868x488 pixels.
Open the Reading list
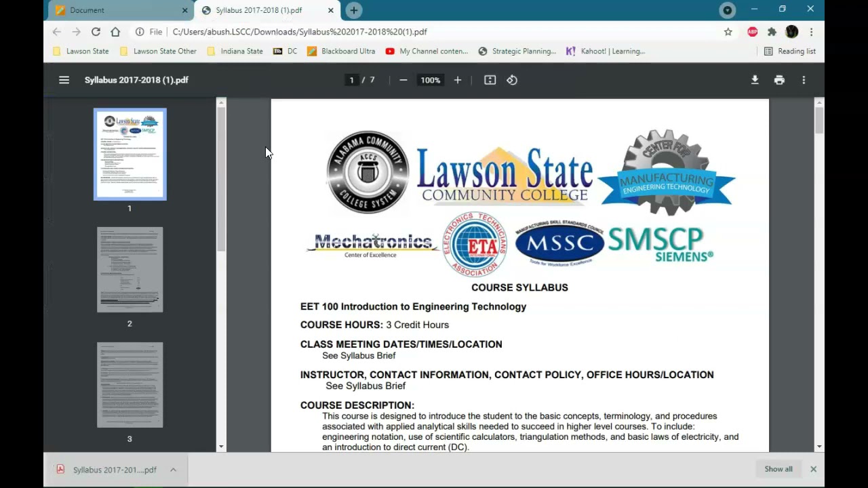790,52
